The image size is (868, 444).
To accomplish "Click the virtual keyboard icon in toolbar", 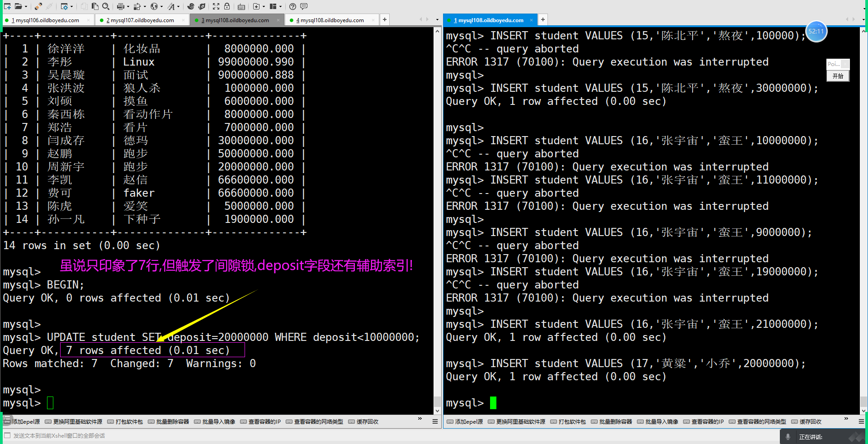I will [241, 6].
